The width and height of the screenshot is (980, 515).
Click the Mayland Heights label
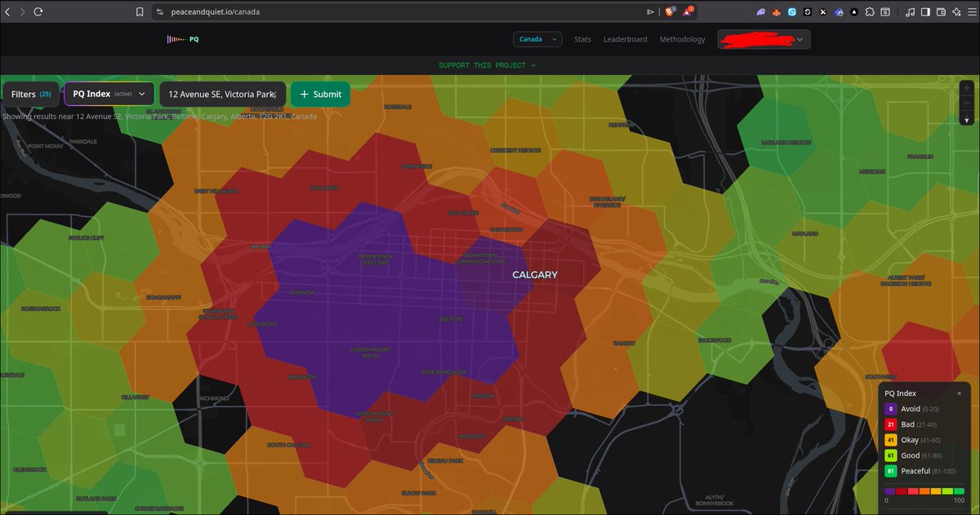(786, 142)
